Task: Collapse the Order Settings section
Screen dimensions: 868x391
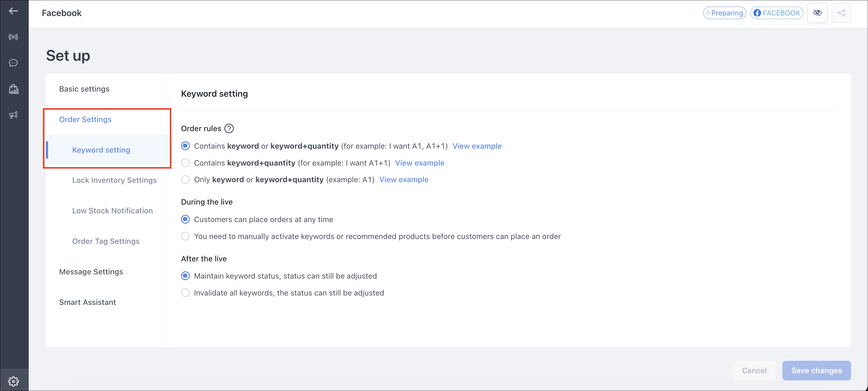Action: (x=85, y=120)
